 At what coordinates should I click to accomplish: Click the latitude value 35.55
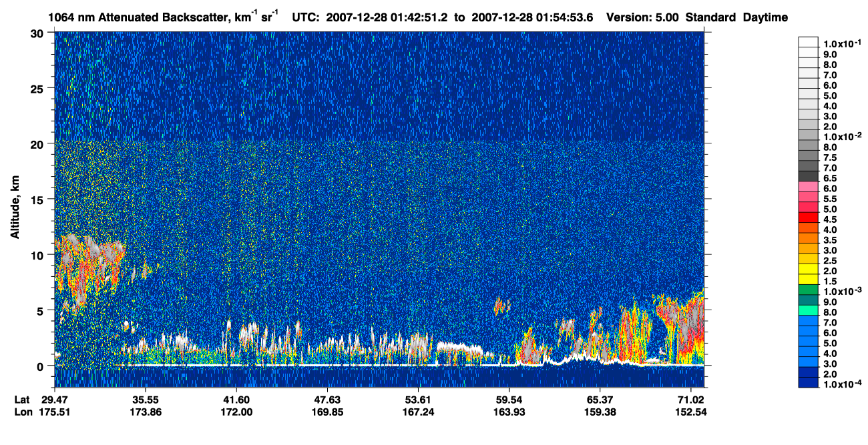click(145, 400)
